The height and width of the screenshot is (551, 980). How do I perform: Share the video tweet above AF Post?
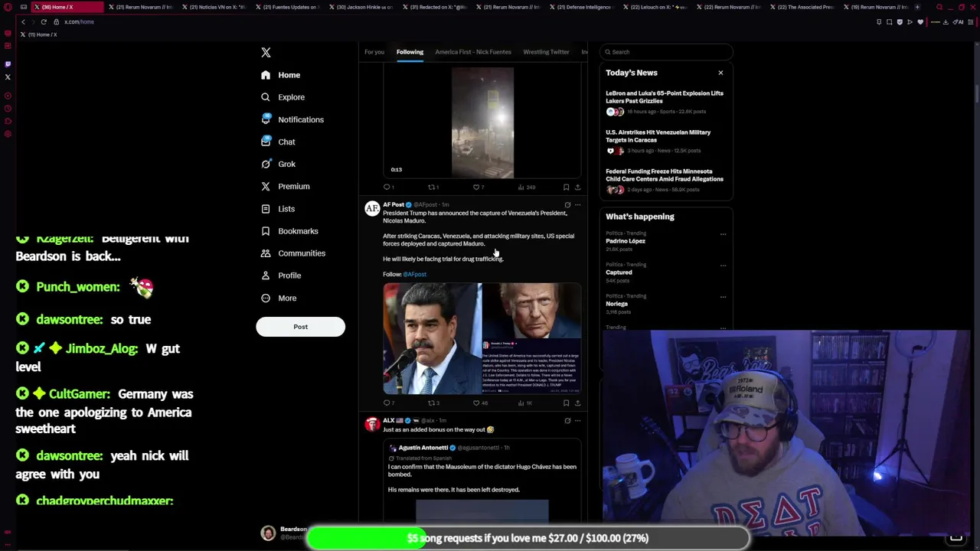tap(577, 187)
